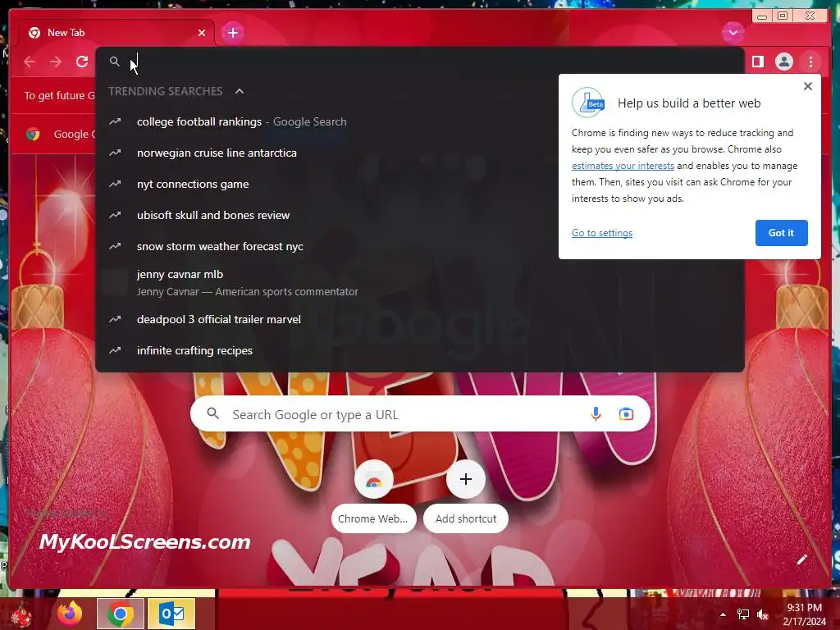This screenshot has height=630, width=840.
Task: Click the customize Chrome pencil icon
Action: (x=802, y=559)
